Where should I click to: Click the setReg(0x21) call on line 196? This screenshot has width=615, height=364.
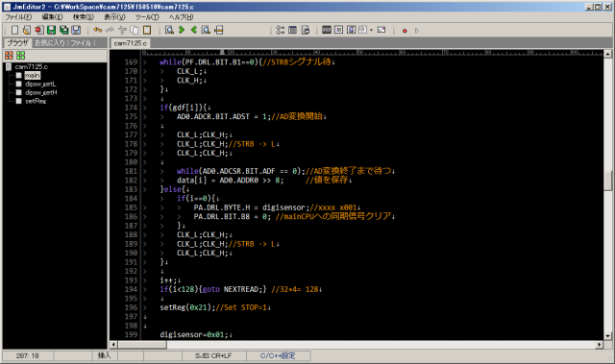click(187, 307)
